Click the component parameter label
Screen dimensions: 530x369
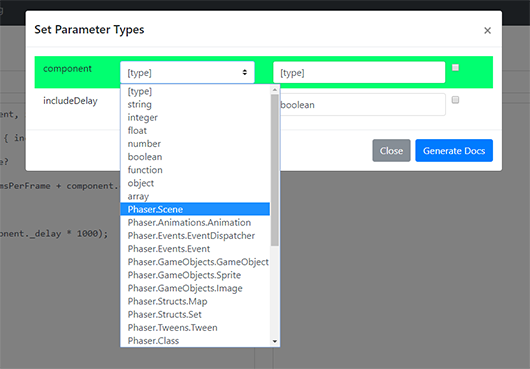[x=67, y=69]
